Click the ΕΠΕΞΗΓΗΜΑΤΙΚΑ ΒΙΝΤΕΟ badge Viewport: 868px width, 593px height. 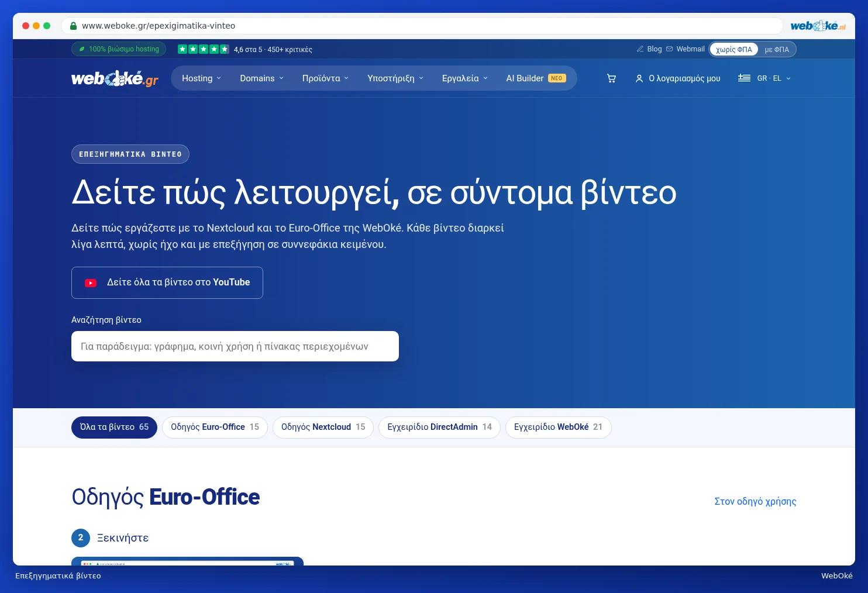130,154
